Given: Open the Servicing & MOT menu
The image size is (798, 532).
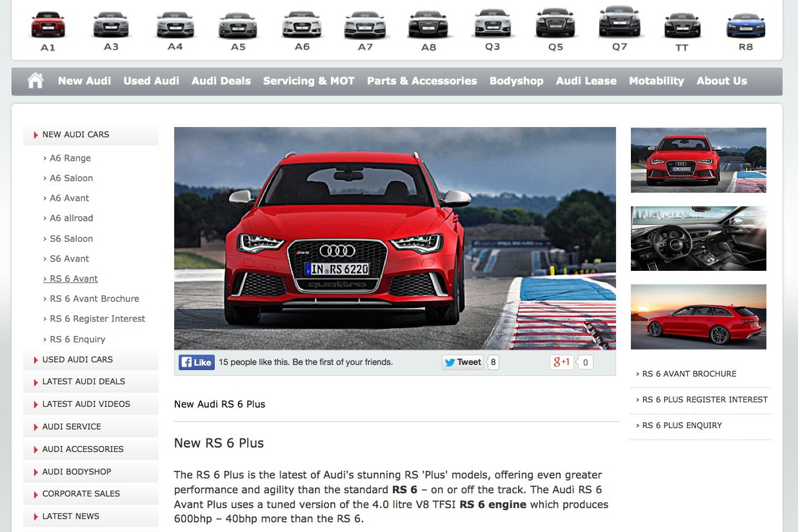Looking at the screenshot, I should click(309, 81).
